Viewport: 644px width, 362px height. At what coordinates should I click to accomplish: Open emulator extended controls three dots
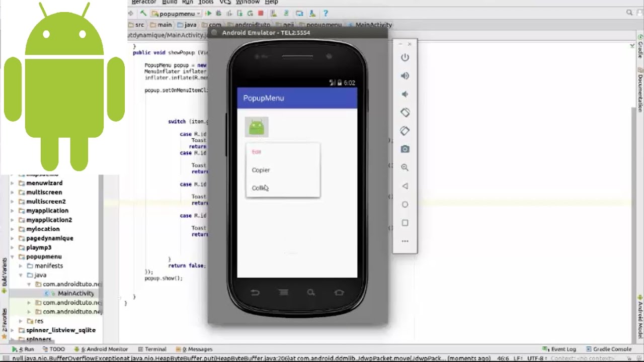point(405,241)
